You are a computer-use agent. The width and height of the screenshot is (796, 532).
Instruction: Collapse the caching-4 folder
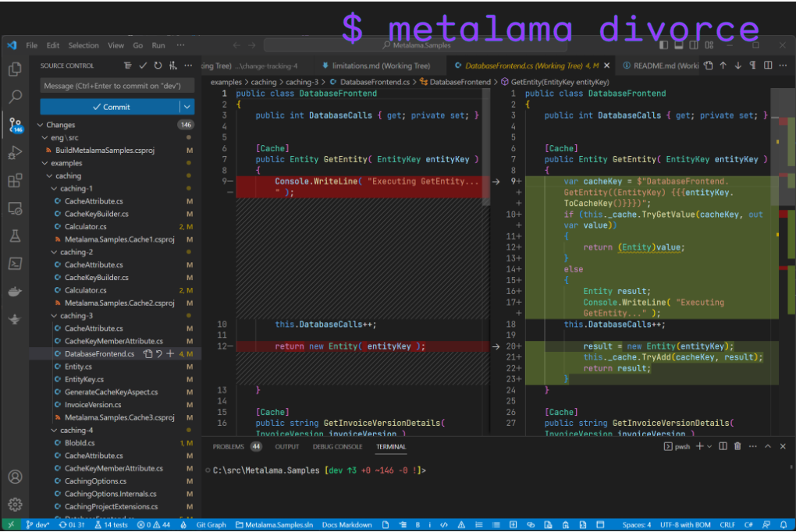54,430
